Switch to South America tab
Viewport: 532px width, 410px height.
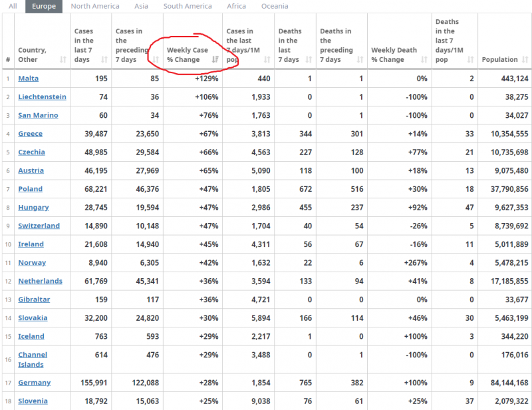[x=188, y=6]
